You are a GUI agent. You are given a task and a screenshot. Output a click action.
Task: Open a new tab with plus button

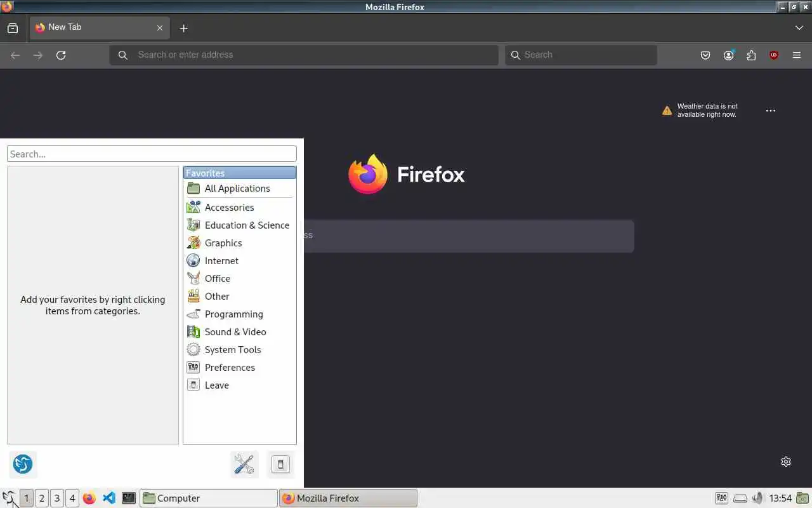[x=183, y=28]
